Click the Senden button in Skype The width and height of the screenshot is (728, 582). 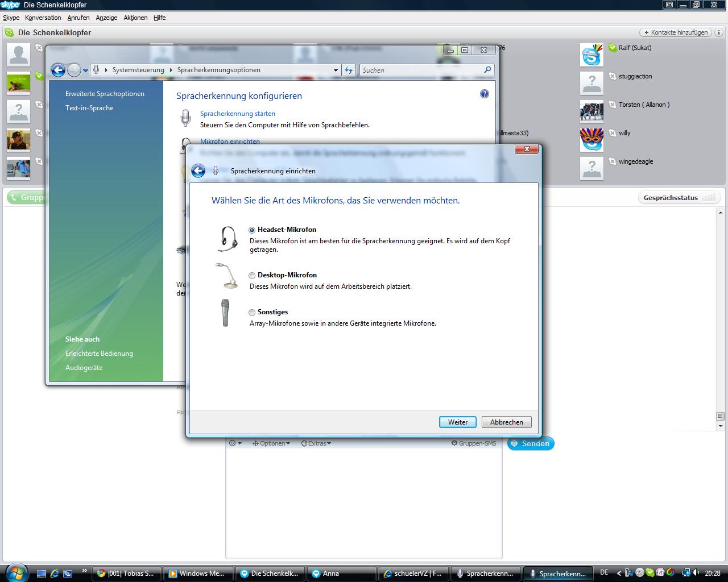[x=531, y=444]
